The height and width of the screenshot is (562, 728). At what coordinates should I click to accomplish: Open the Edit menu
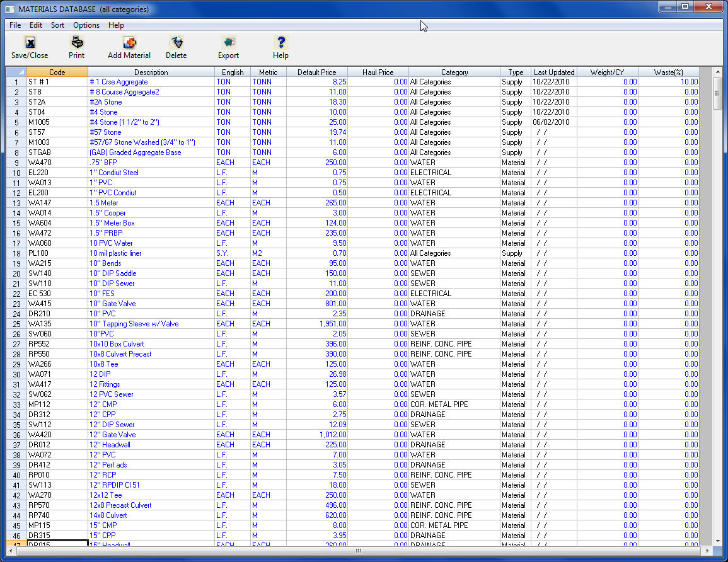(x=36, y=25)
